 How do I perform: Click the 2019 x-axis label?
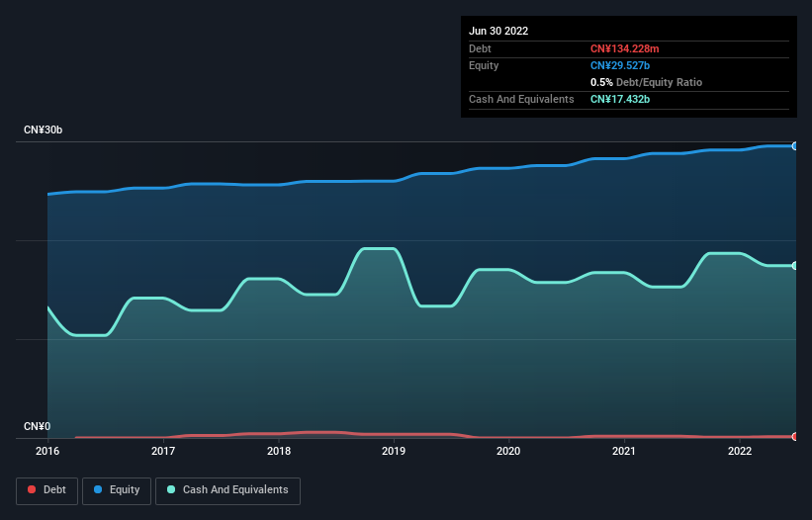point(394,451)
